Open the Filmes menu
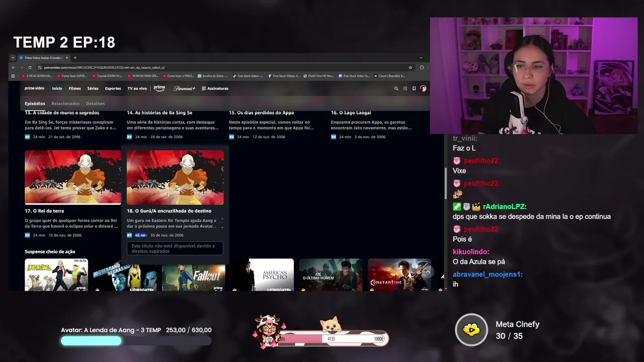This screenshot has height=362, width=644. [74, 88]
